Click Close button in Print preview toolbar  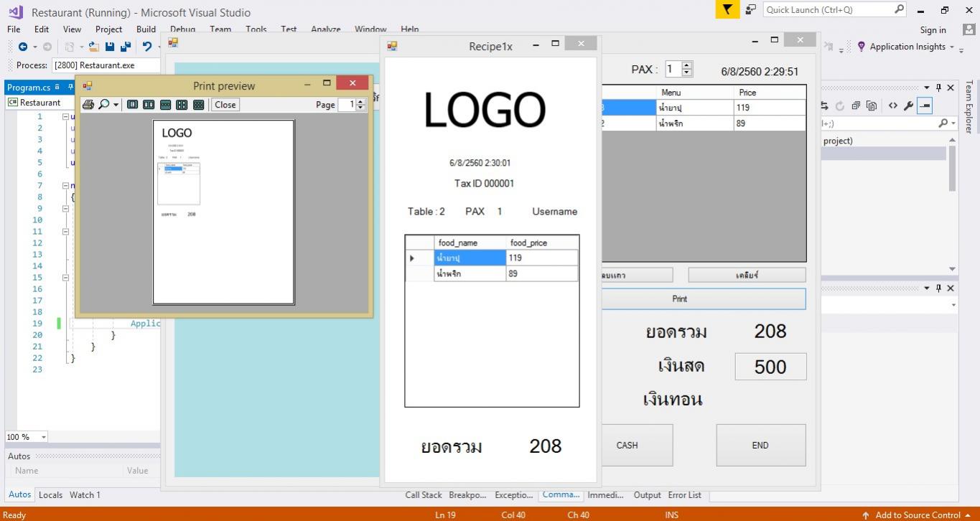(225, 105)
